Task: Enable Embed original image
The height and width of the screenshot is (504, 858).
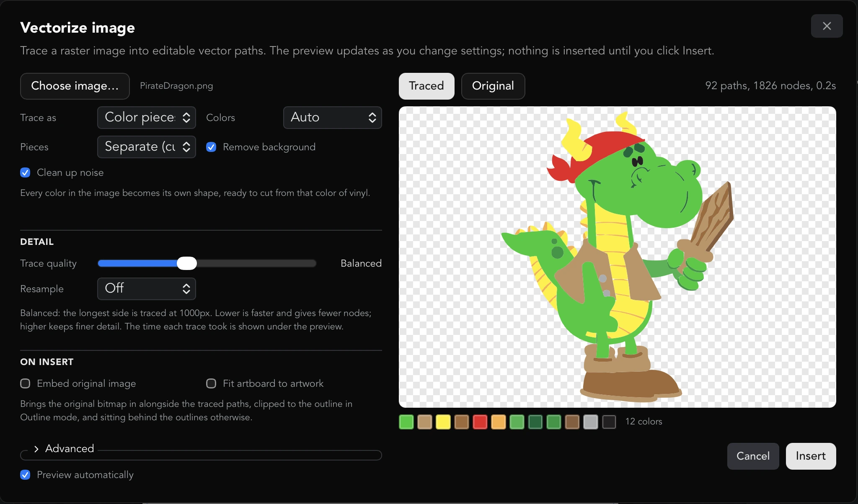Action: (25, 383)
